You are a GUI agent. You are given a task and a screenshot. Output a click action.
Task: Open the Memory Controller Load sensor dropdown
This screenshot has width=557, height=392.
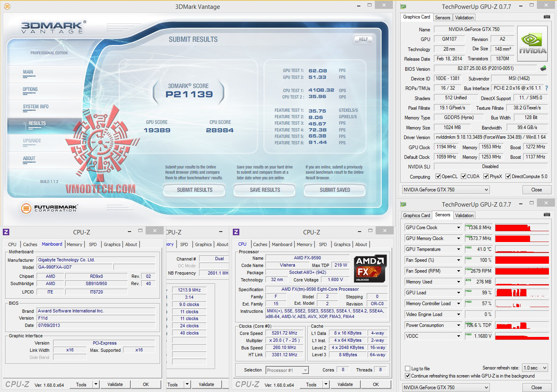click(x=458, y=304)
